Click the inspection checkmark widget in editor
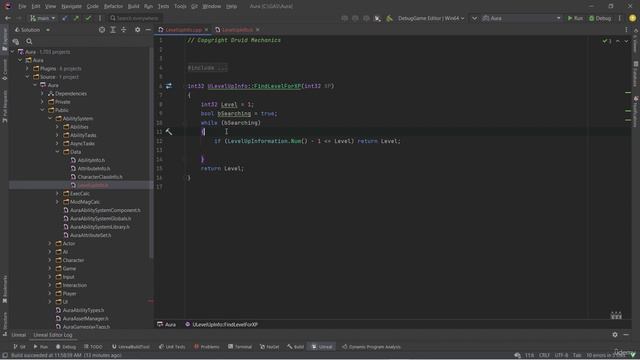The image size is (640, 360). tap(607, 41)
